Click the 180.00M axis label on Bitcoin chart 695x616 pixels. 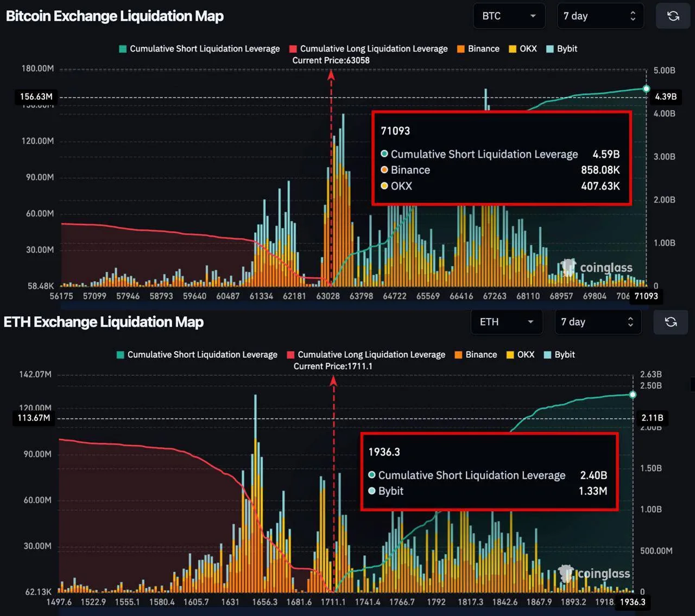(x=37, y=68)
